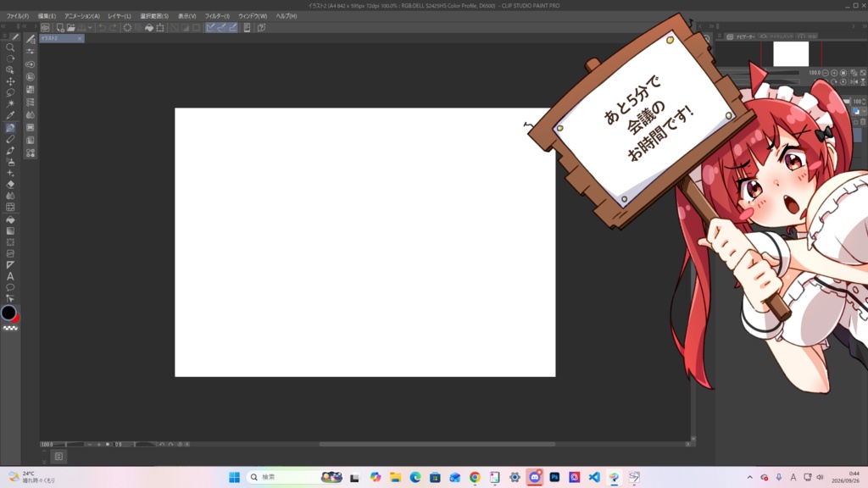Toggle Flip Horizontal in Navigator
The height and width of the screenshot is (488, 868).
point(854,82)
